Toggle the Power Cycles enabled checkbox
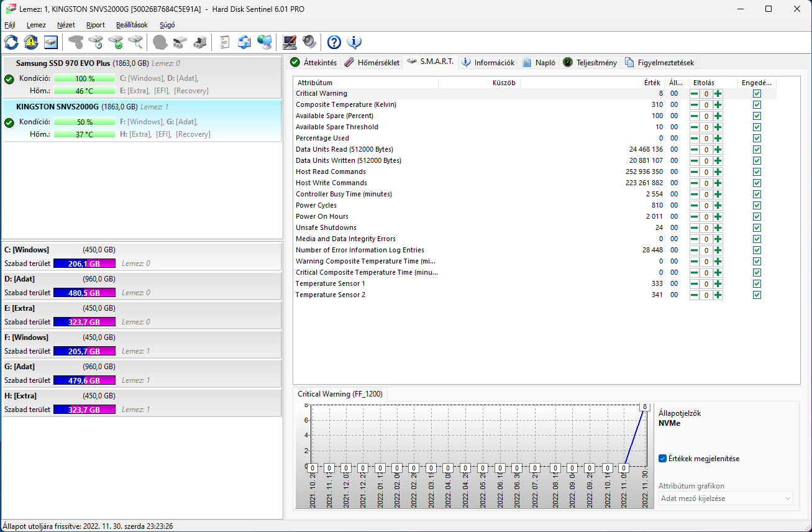The height and width of the screenshot is (532, 812). pyautogui.click(x=757, y=205)
